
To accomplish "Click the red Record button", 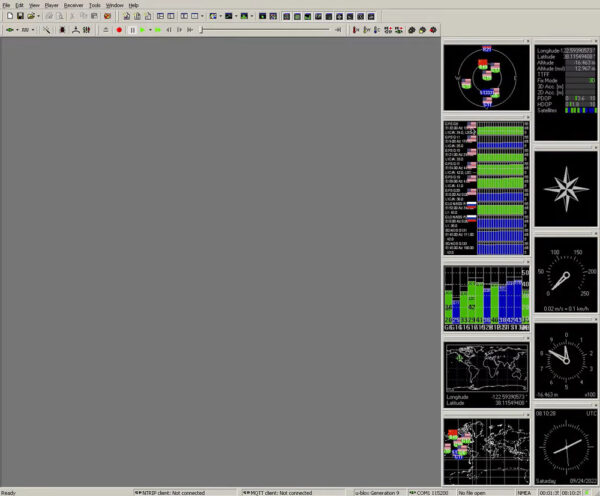I will point(119,30).
